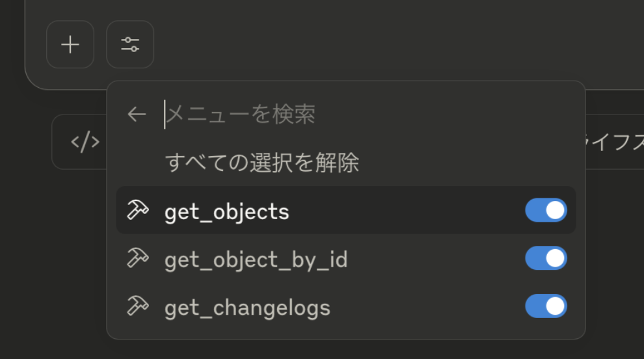Select the get_changelogs menu entry
The width and height of the screenshot is (644, 359).
(247, 308)
